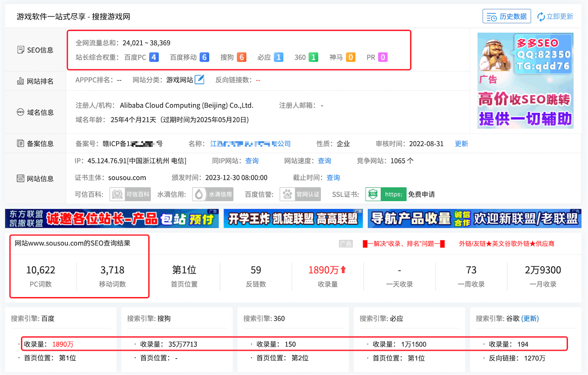Click the 外链/友链★英文谷歌外链★供应商 ad link

click(506, 243)
